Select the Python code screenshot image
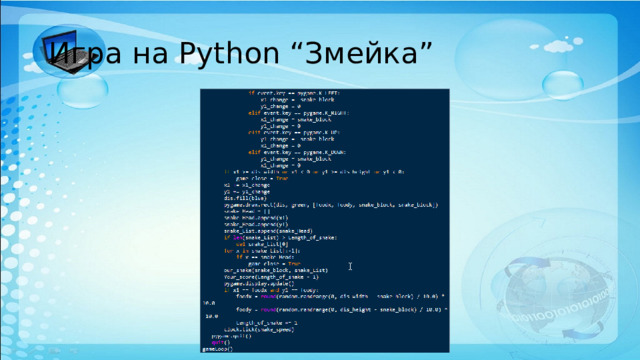The image size is (640, 360). point(324,220)
